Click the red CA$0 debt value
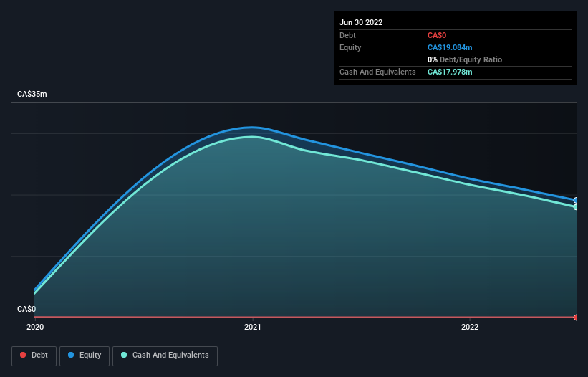Viewport: 588px width, 377px height. click(437, 35)
